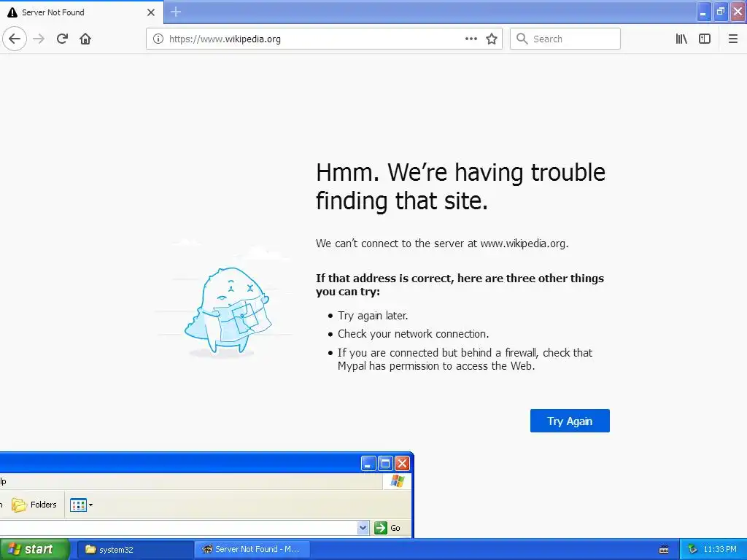Open a new tab with plus
Image resolution: width=747 pixels, height=560 pixels.
click(176, 12)
